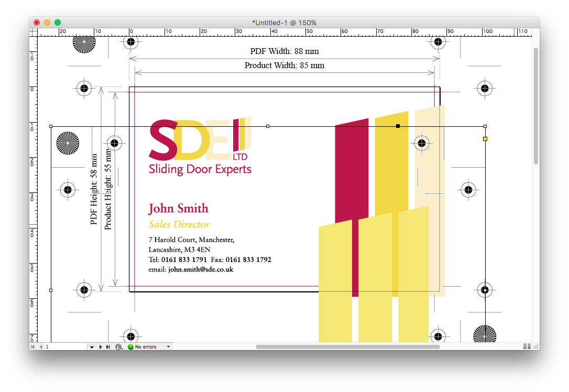Viewport: 569px width, 392px height.
Task: Click the window resize grip
Action: point(534,346)
